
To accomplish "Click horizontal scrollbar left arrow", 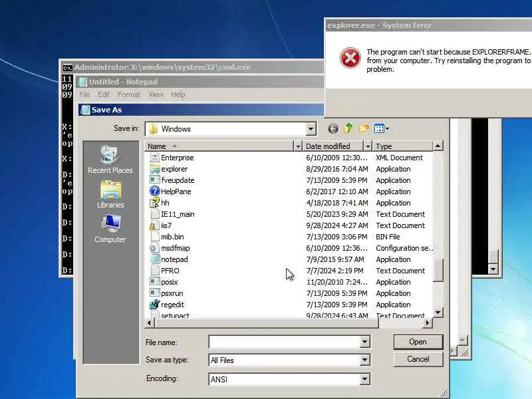I will [x=149, y=323].
